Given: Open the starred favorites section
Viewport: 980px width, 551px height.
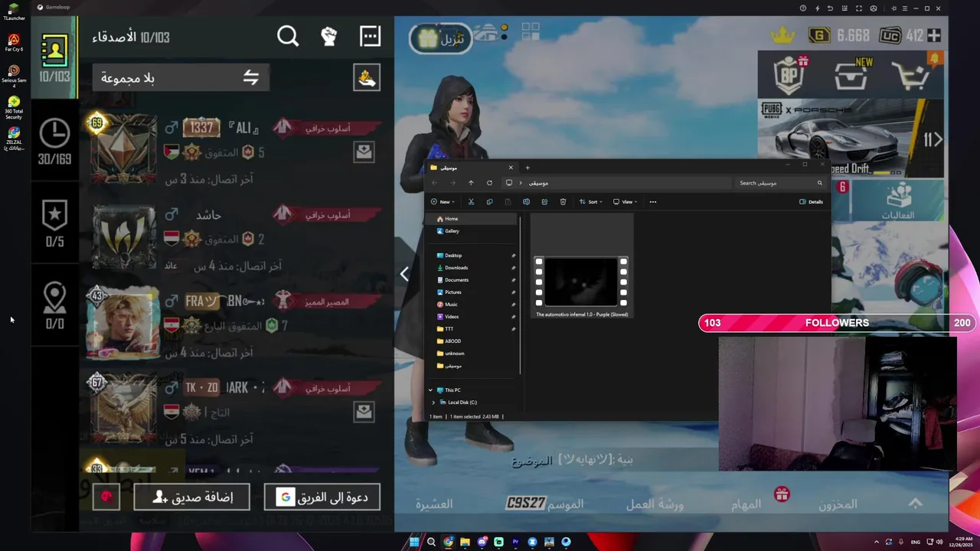Looking at the screenshot, I should tap(54, 215).
